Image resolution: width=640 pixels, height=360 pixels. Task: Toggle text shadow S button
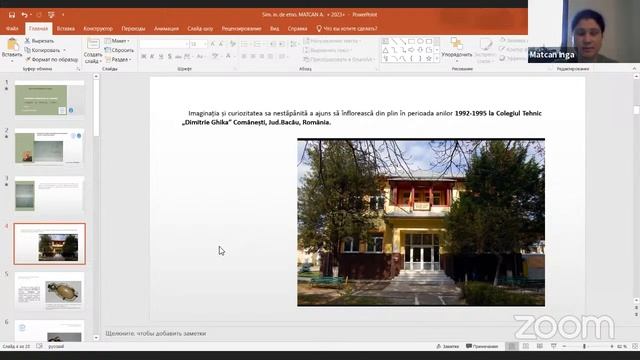click(x=169, y=56)
